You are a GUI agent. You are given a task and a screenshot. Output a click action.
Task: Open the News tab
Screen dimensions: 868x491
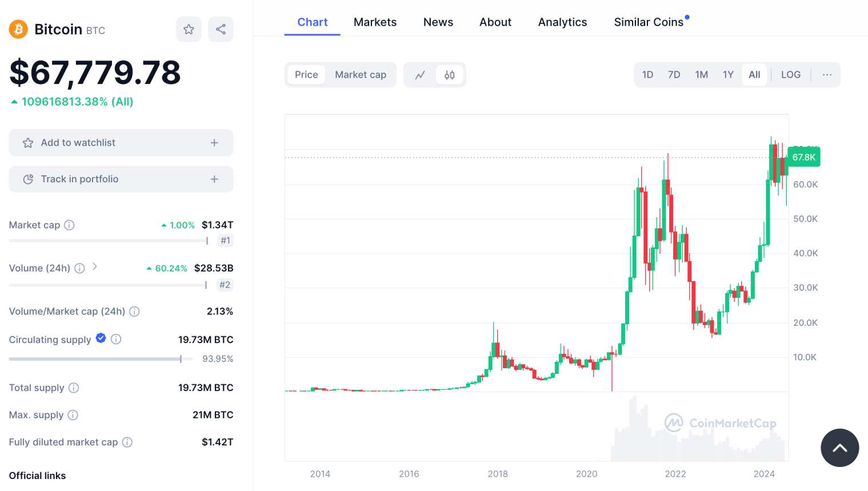(438, 22)
